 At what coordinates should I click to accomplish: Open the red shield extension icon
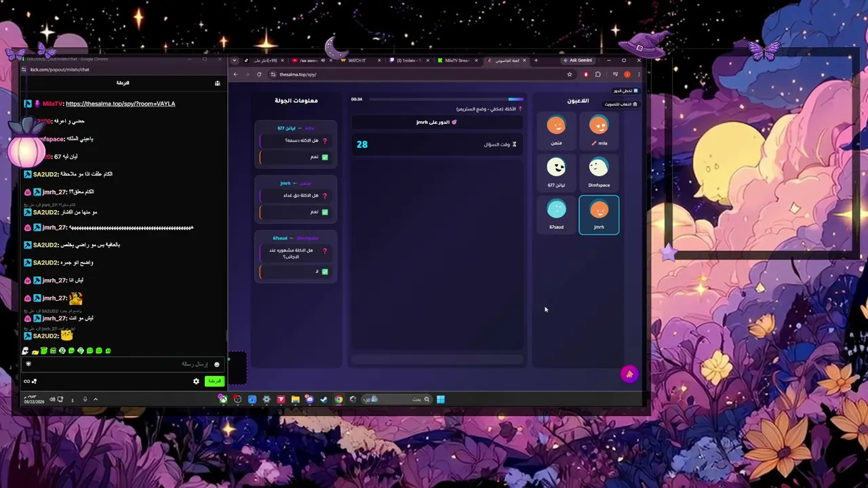(x=585, y=75)
